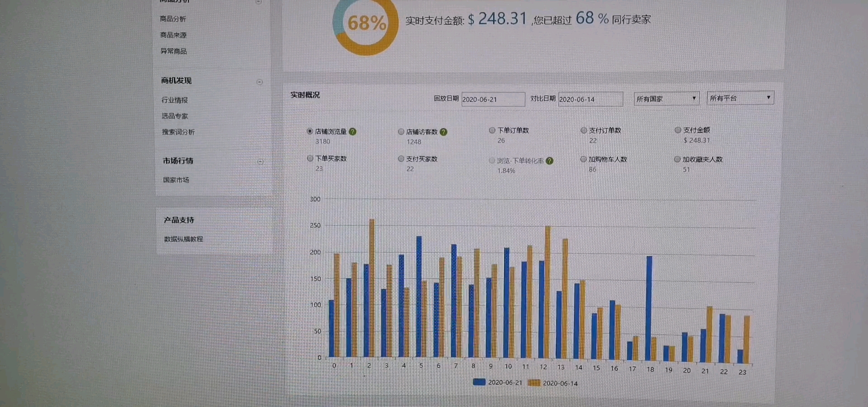Click the 1.84% conversion rate value
The width and height of the screenshot is (868, 407).
tap(506, 171)
